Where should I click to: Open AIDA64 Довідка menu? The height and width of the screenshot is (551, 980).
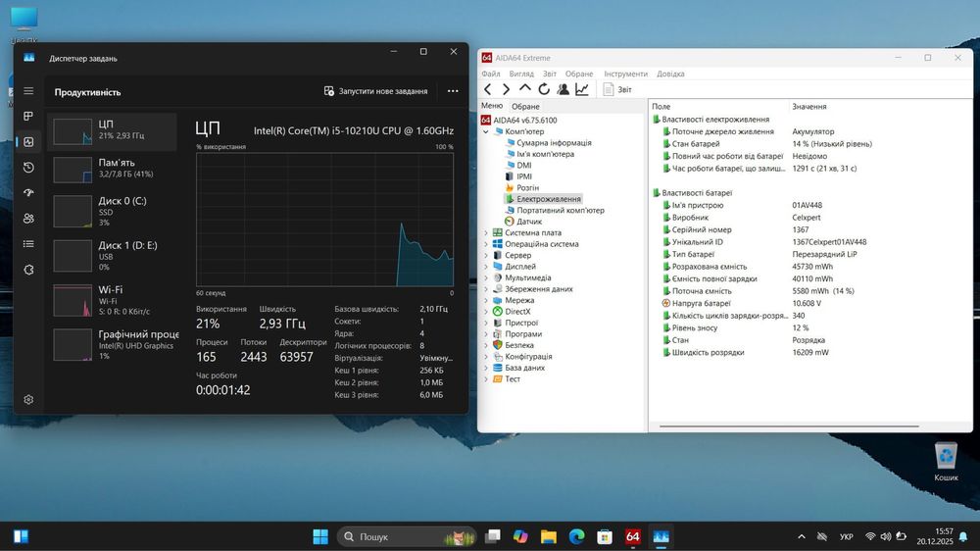pyautogui.click(x=670, y=74)
